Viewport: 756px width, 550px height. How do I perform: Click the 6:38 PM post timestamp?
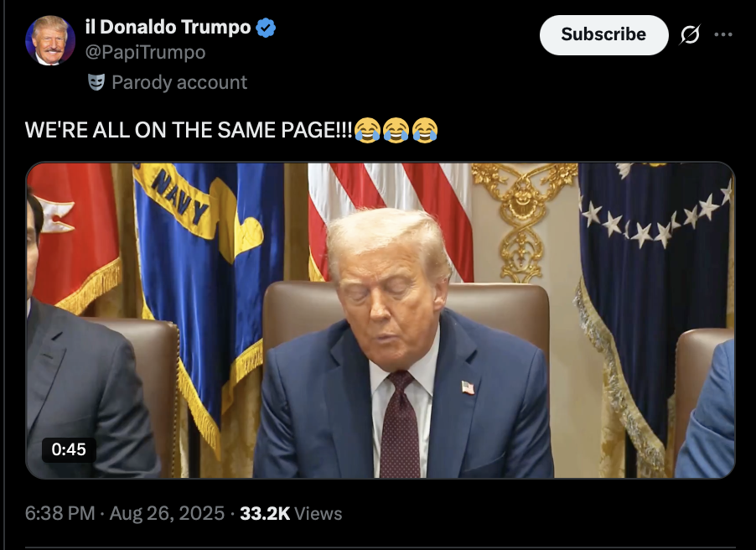click(x=60, y=513)
